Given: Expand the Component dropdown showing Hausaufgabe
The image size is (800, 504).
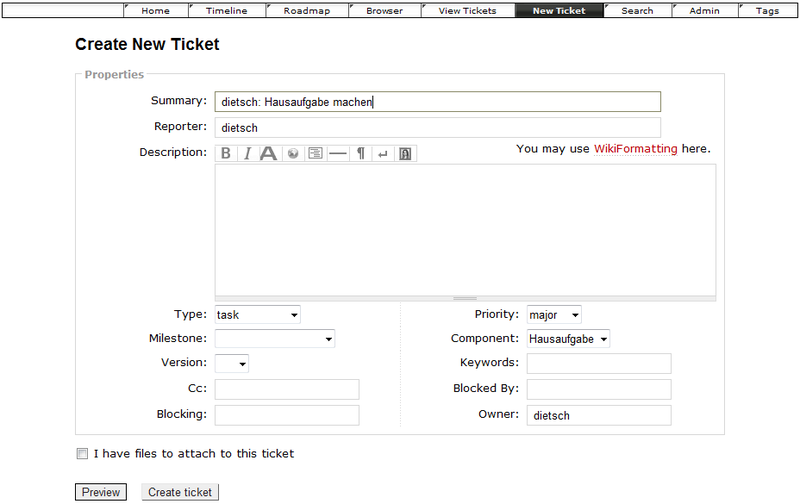Looking at the screenshot, I should (x=568, y=339).
